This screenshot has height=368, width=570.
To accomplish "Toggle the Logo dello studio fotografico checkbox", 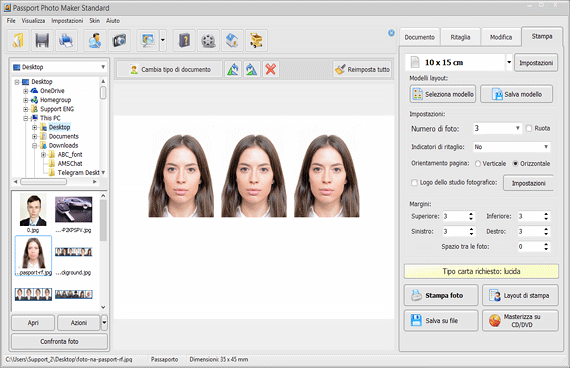I will point(414,183).
